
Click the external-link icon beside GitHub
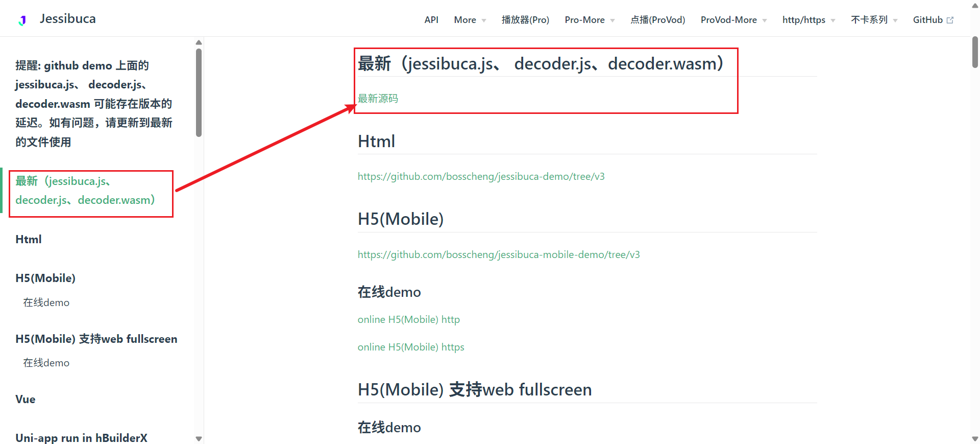tap(950, 20)
